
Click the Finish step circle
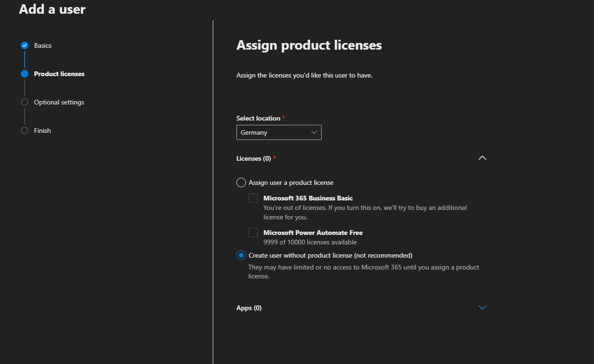pyautogui.click(x=25, y=130)
